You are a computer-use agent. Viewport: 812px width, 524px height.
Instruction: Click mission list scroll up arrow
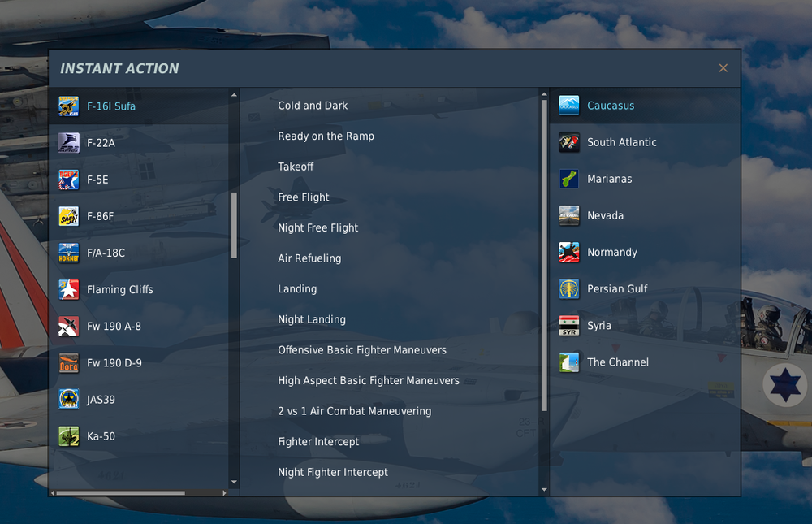(544, 94)
